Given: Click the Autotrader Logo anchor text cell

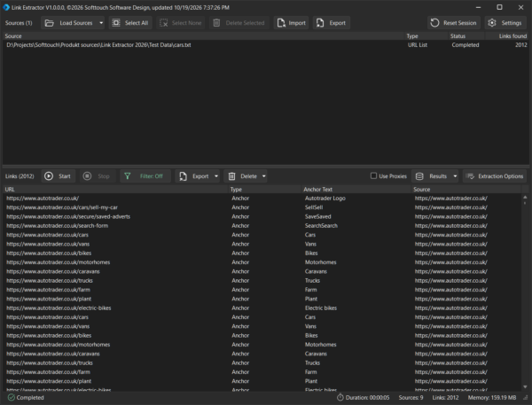Looking at the screenshot, I should tap(325, 199).
